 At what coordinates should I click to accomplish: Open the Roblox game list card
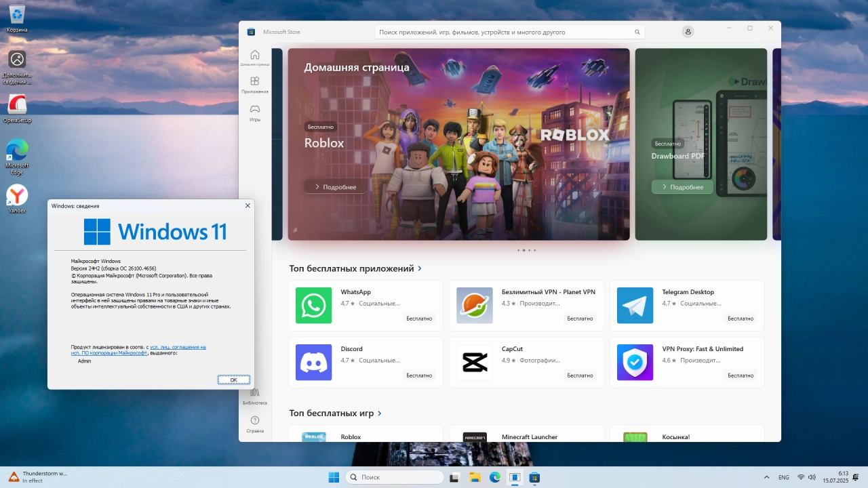click(366, 434)
